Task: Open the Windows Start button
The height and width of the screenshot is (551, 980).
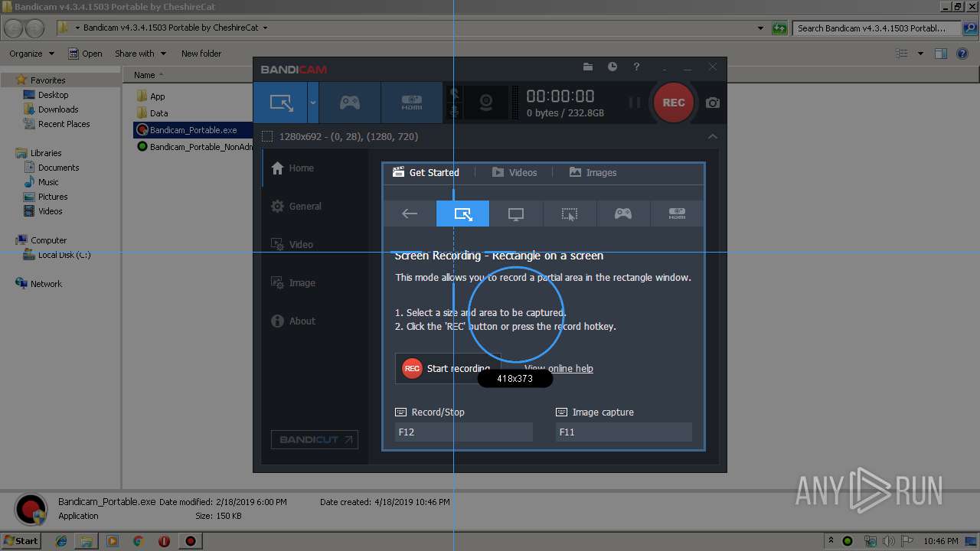Action: 21,540
